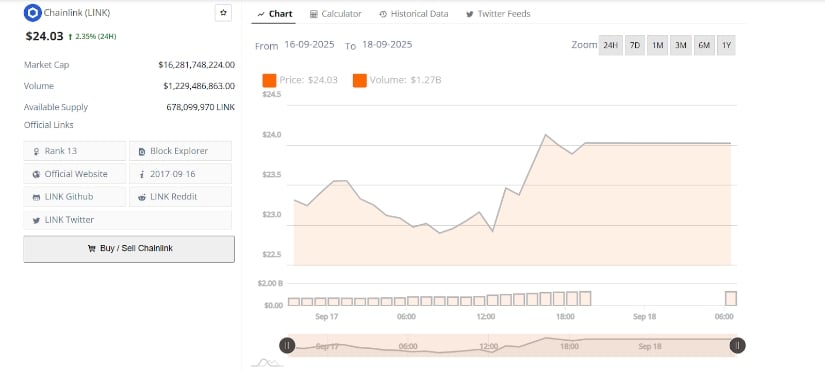Click the Chainlink (LINK) title text
825x370 pixels.
click(x=77, y=13)
